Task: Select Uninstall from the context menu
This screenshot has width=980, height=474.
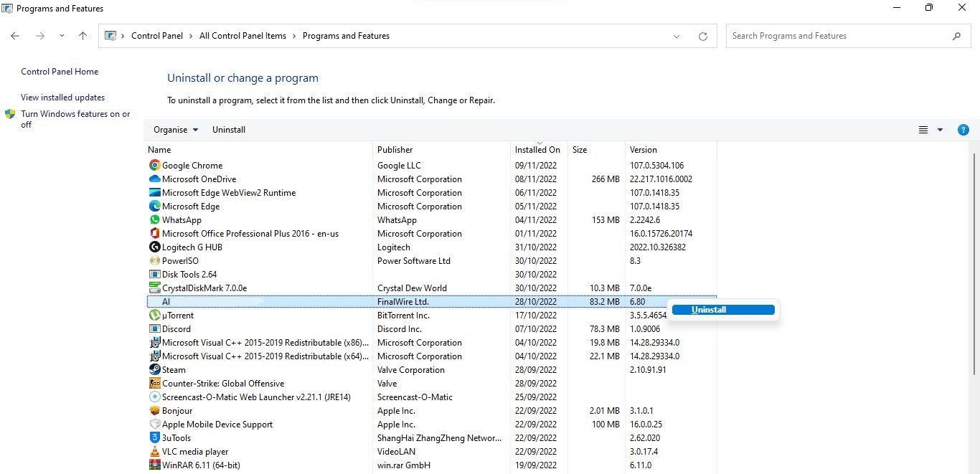Action: pos(708,309)
